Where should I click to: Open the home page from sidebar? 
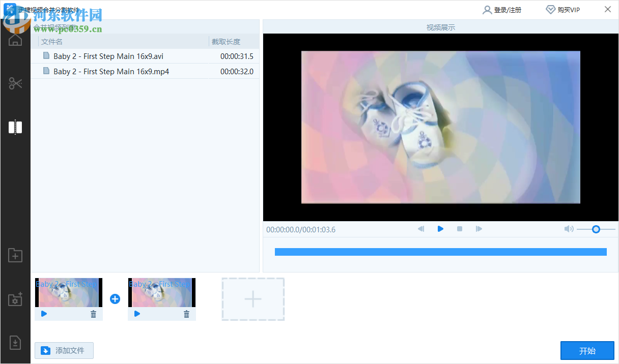click(15, 39)
